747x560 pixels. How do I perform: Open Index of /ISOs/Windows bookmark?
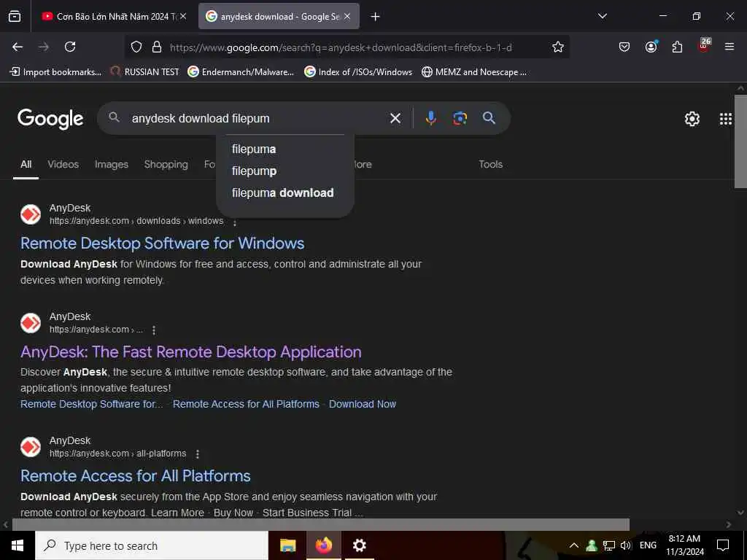point(358,72)
